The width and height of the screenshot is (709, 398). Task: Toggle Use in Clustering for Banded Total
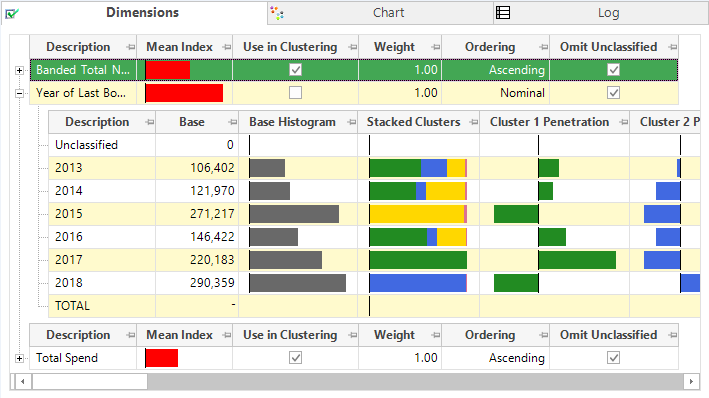click(295, 70)
